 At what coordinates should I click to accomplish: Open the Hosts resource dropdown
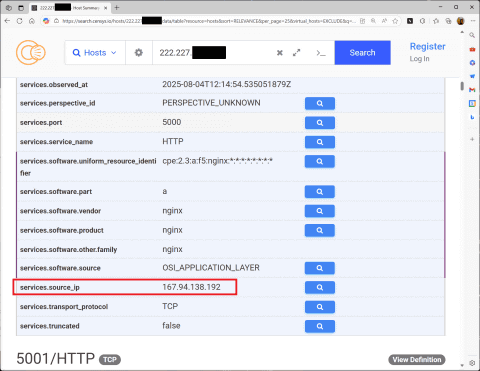[95, 53]
